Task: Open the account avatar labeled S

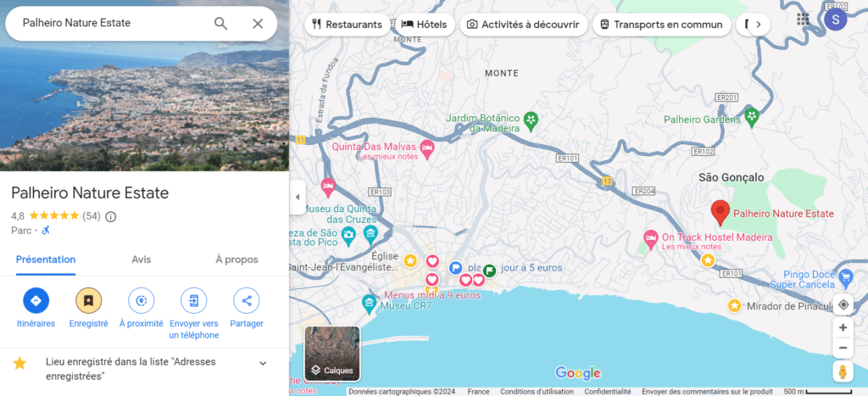Action: point(835,20)
